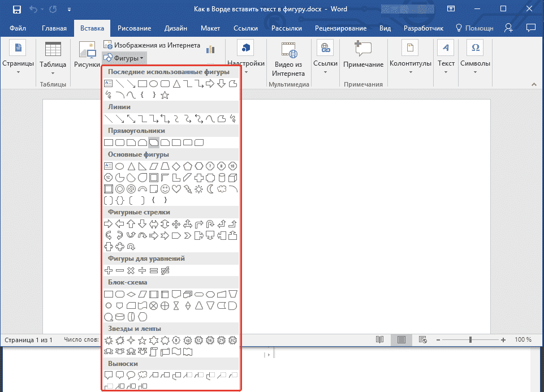Viewport: 544px width, 392px height.
Task: Choose the crescent moon shape
Action: (210, 189)
